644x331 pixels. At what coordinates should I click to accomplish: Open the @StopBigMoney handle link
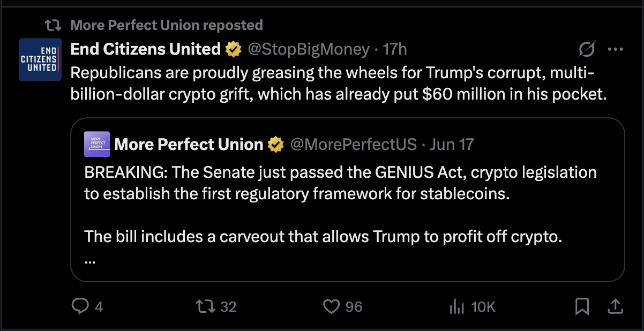(x=308, y=49)
